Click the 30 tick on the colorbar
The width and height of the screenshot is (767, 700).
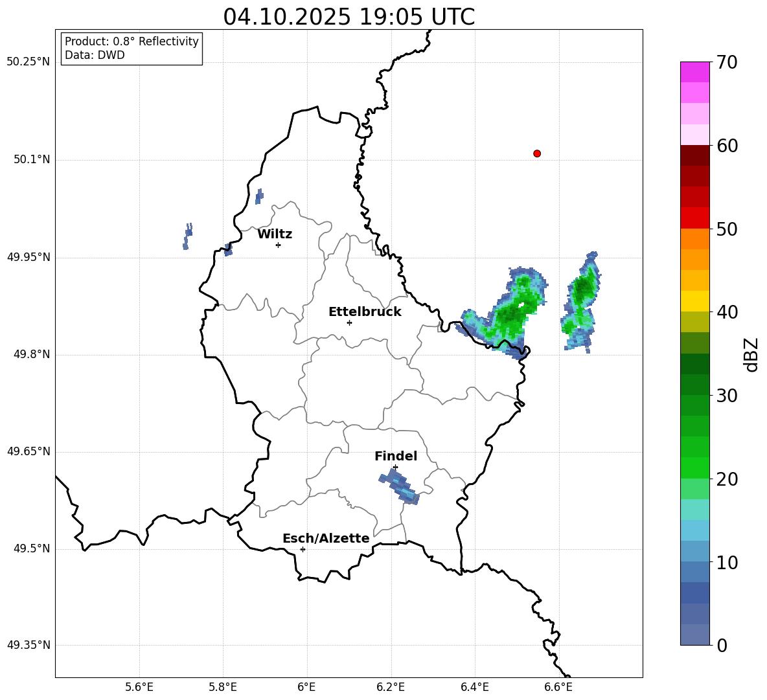(x=727, y=396)
